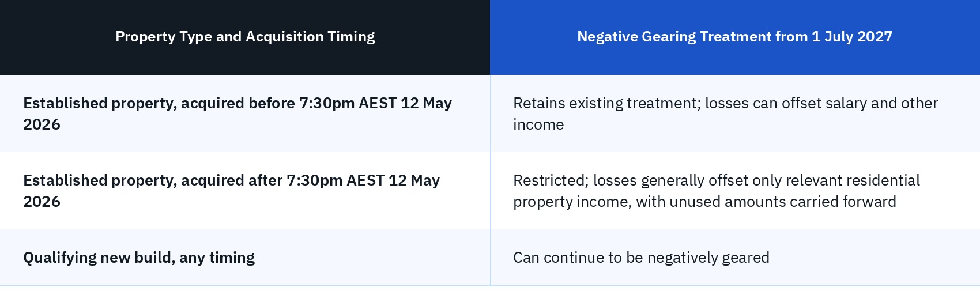980x291 pixels.
Task: Click '1 July 2027' in the blue header
Action: pos(852,37)
